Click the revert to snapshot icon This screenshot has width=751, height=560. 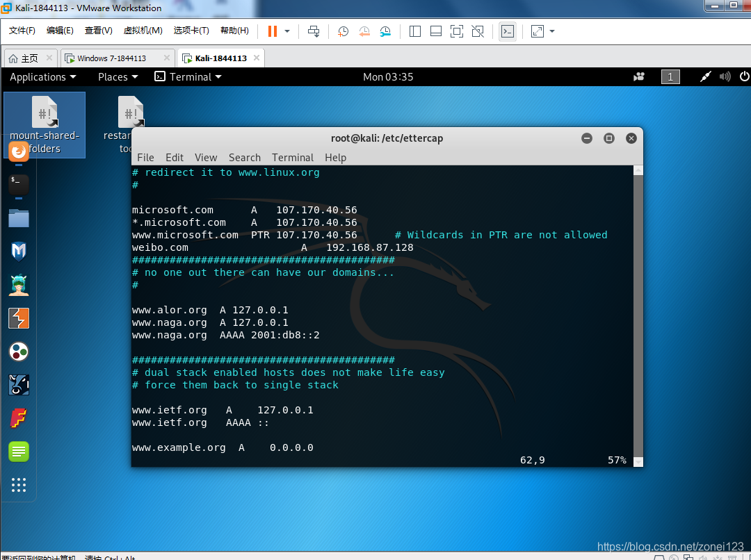(x=364, y=31)
